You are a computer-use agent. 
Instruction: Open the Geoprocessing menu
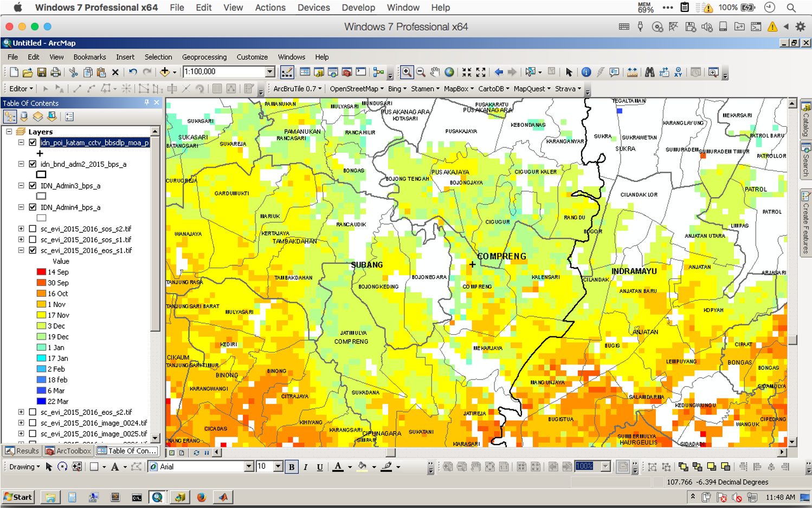tap(204, 57)
